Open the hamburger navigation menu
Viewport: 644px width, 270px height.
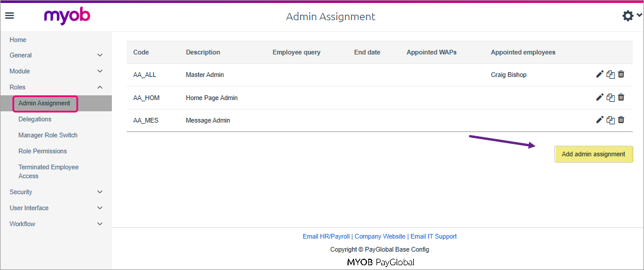(x=9, y=16)
